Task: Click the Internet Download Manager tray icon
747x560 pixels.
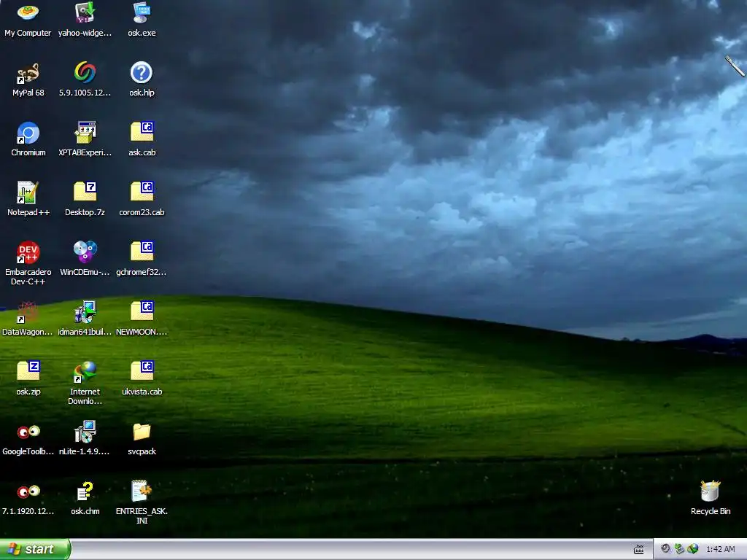Action: (x=693, y=549)
